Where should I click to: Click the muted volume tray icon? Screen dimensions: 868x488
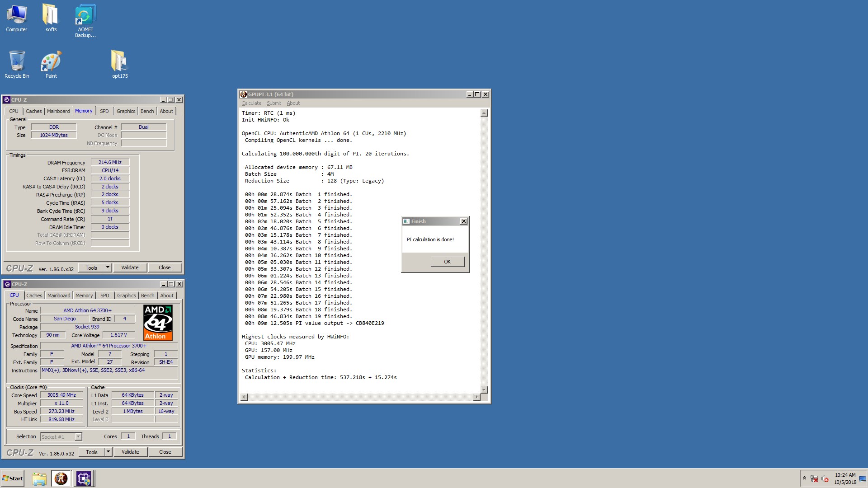pyautogui.click(x=825, y=479)
